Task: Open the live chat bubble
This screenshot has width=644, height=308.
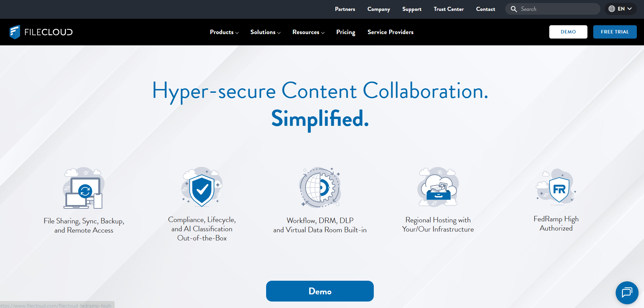Action: (627, 292)
